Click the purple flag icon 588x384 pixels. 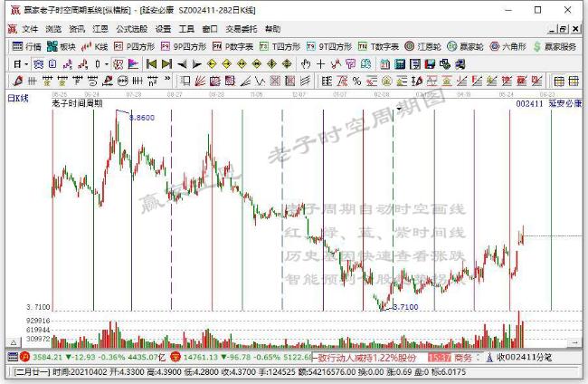133,64
